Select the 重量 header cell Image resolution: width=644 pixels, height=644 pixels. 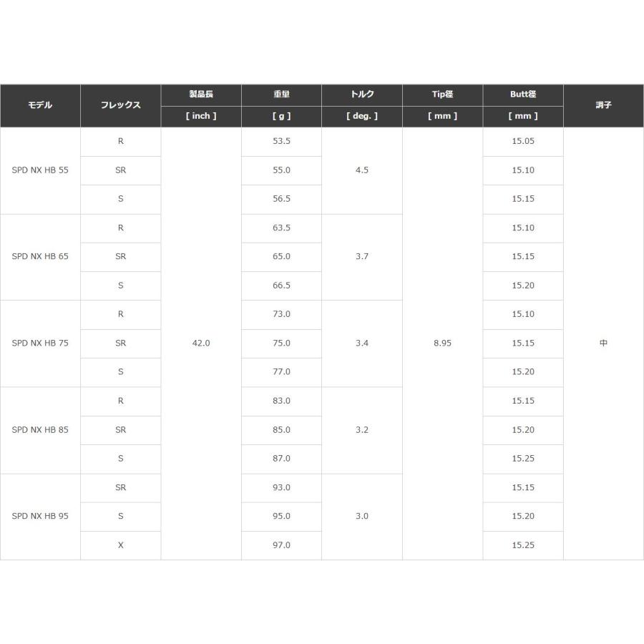[x=282, y=95]
